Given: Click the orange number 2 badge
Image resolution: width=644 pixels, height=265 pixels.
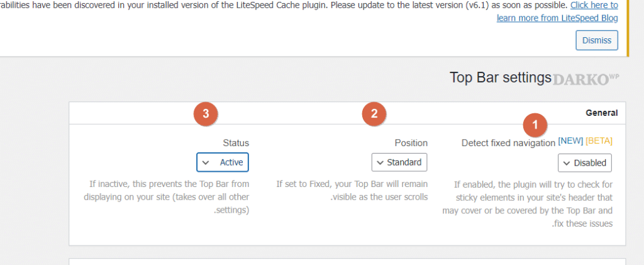Looking at the screenshot, I should tap(375, 114).
